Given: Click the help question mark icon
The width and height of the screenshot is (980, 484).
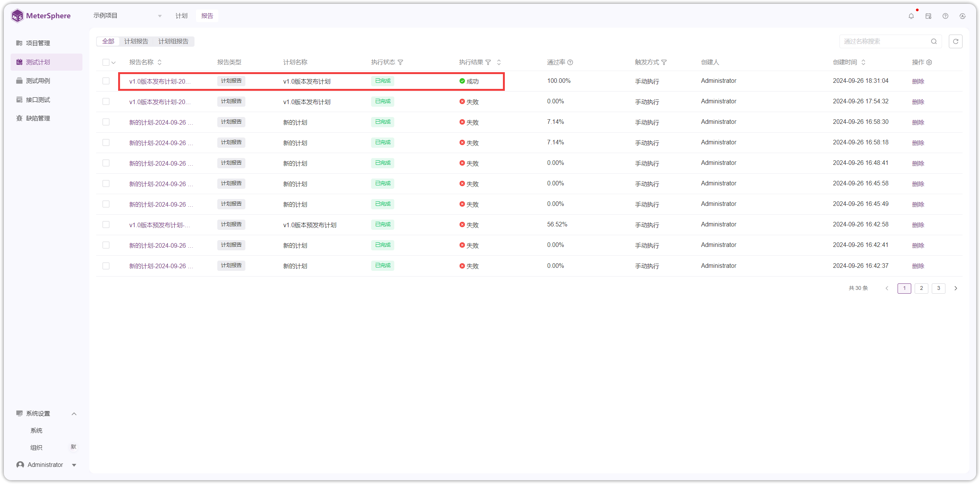Looking at the screenshot, I should pyautogui.click(x=945, y=16).
